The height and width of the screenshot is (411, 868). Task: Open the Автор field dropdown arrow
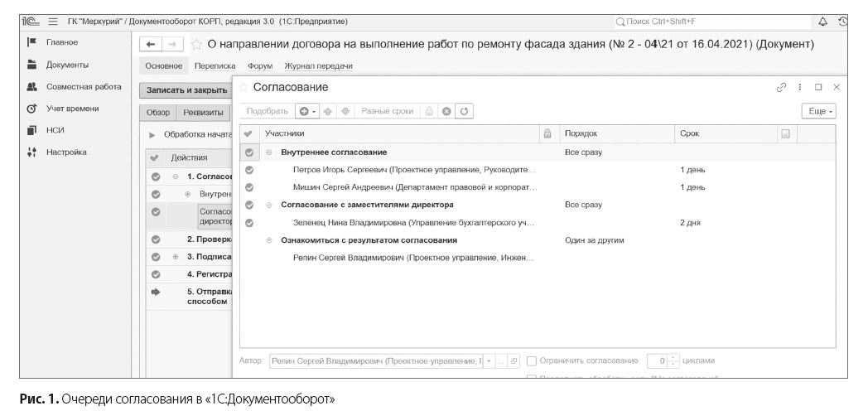489,360
